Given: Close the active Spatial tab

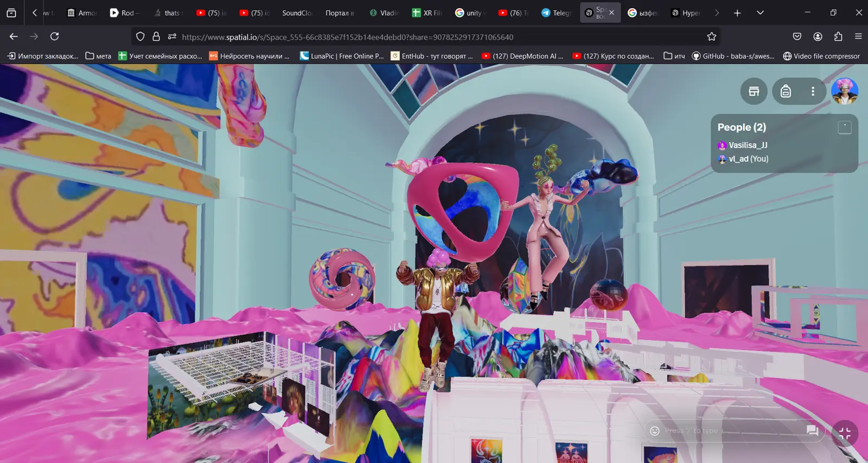Looking at the screenshot, I should point(611,12).
